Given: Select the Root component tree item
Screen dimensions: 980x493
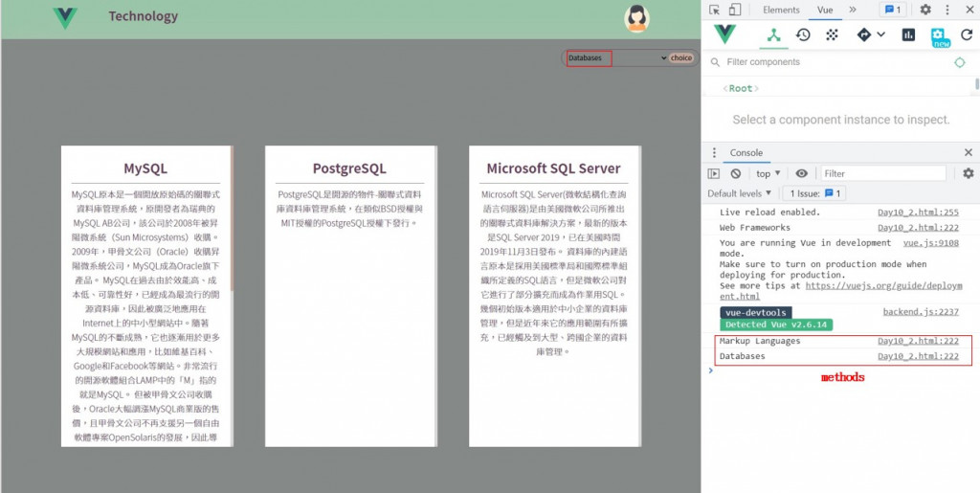Looking at the screenshot, I should pyautogui.click(x=741, y=89).
